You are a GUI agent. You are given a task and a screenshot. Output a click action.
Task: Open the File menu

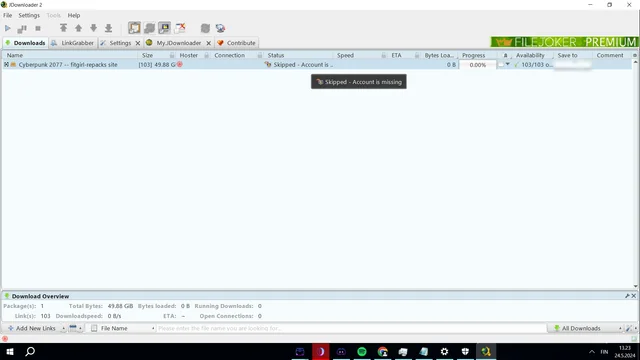pos(7,15)
